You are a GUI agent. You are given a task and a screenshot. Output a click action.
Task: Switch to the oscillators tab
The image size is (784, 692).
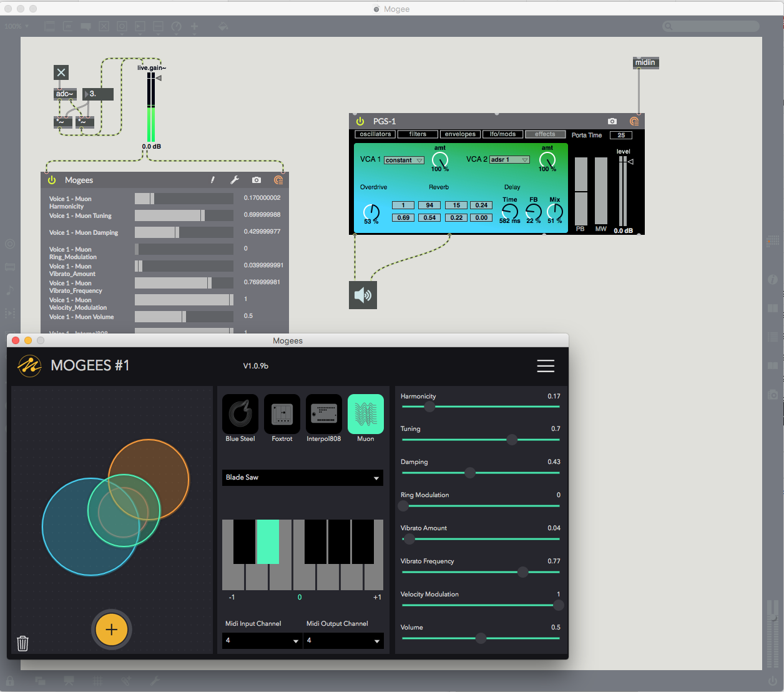(375, 134)
